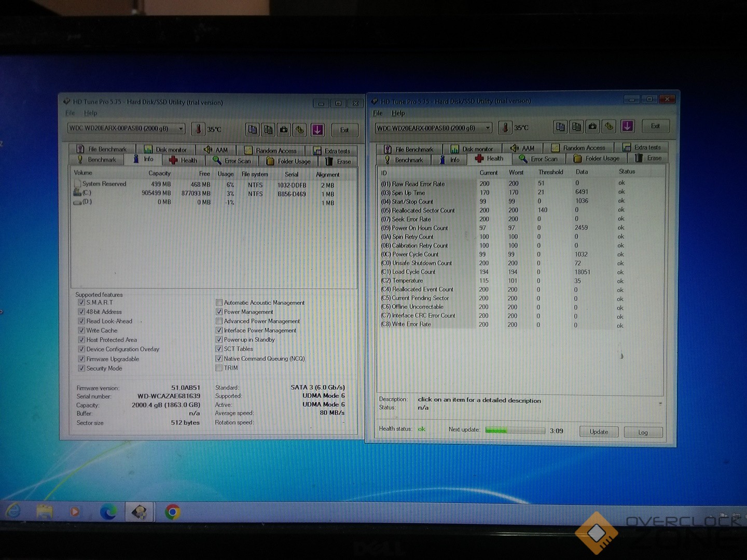This screenshot has height=560, width=747.
Task: Toggle S.M.A.R.T checkbox in left window
Action: click(x=81, y=302)
